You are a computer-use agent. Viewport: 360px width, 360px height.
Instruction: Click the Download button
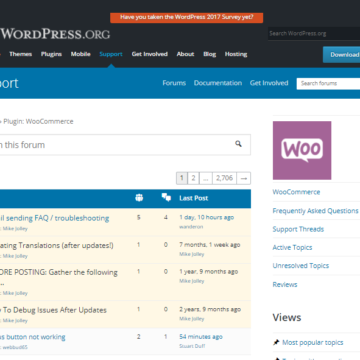pos(342,55)
